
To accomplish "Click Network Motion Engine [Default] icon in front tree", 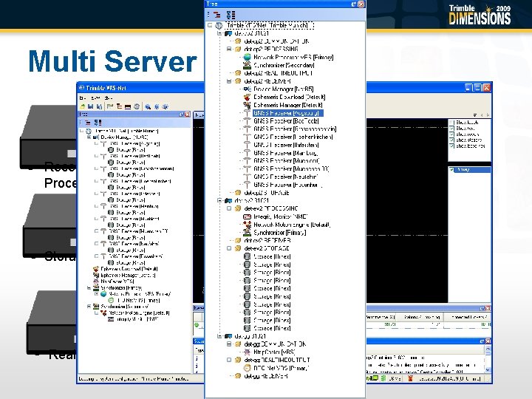I will [x=247, y=225].
